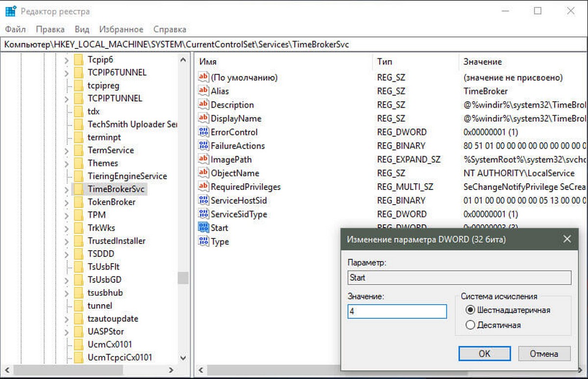Select Шестнадцатеричная (hexadecimal) radio button
The width and height of the screenshot is (588, 379).
pos(470,310)
